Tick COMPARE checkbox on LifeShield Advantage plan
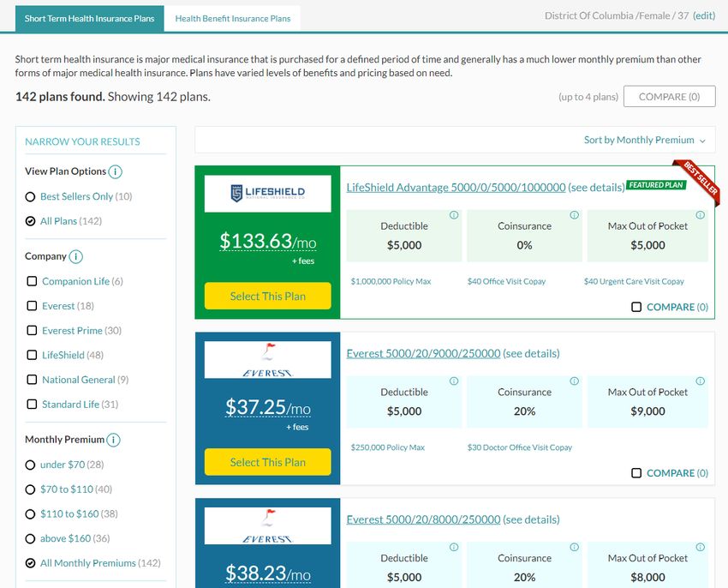Viewport: 728px width, 588px height. pos(636,307)
